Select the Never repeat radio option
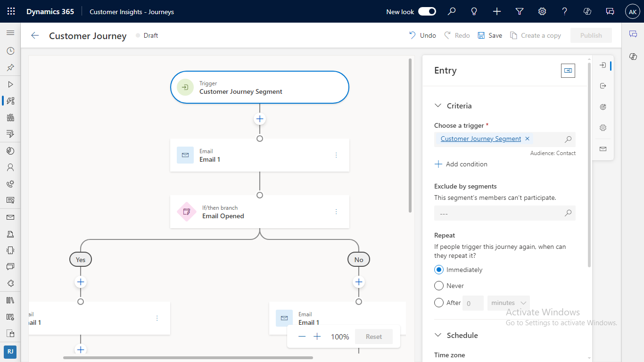The image size is (644, 362). [x=439, y=286]
